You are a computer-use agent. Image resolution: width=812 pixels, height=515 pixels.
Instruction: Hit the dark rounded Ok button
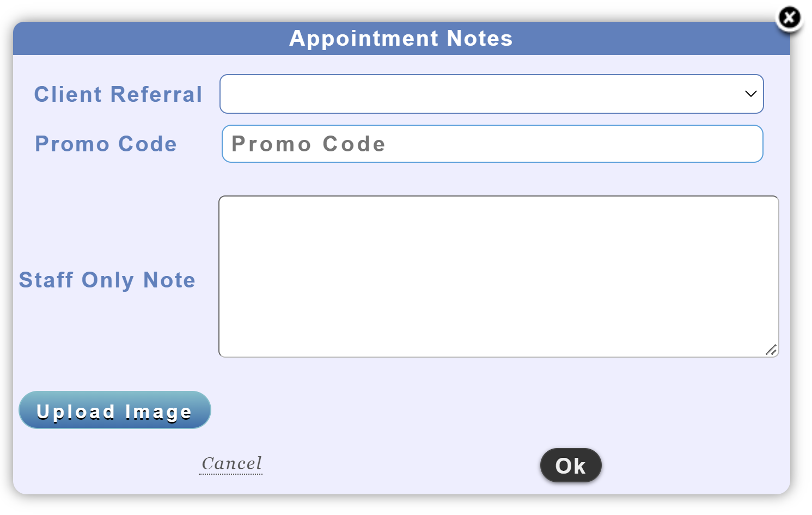pos(571,465)
